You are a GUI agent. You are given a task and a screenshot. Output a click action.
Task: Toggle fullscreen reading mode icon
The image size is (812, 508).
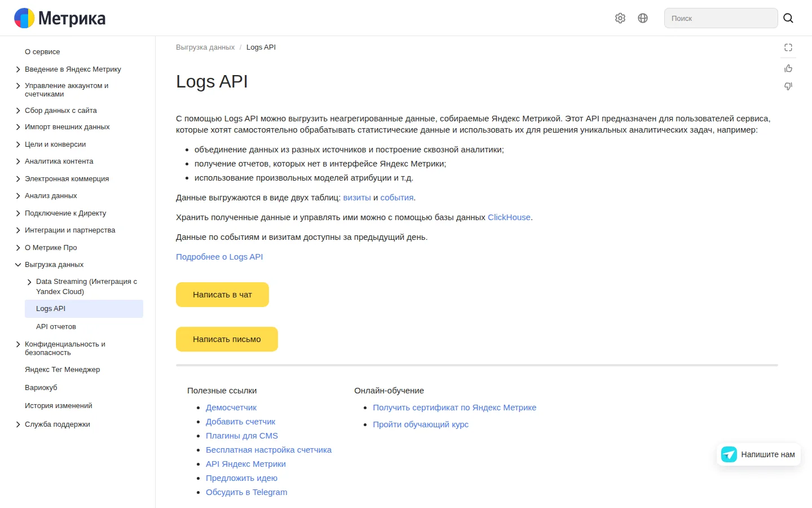788,47
